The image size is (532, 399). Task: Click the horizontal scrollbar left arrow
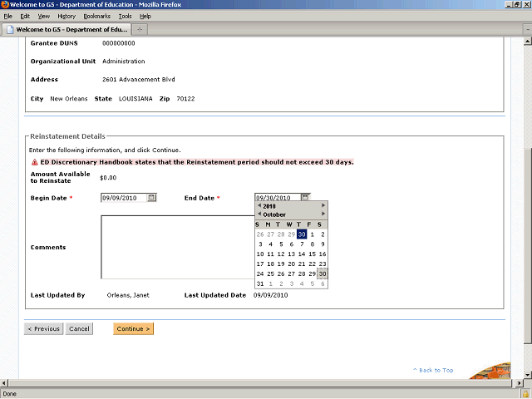(x=4, y=383)
